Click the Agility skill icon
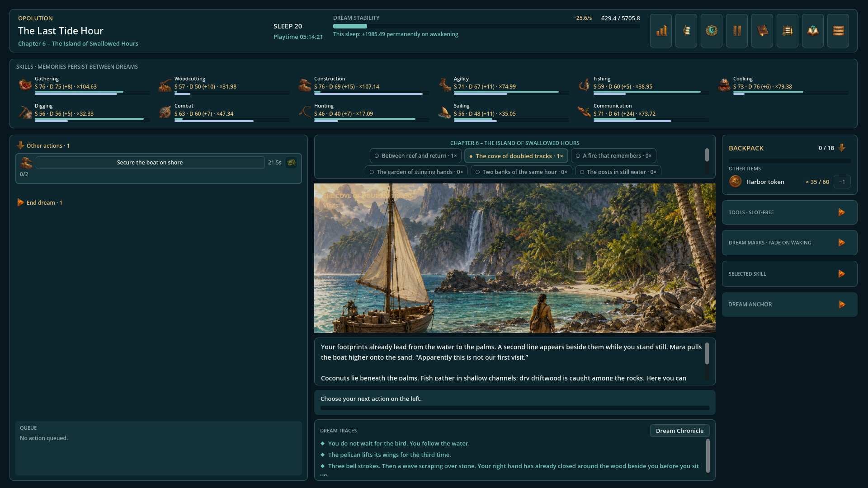This screenshot has width=868, height=488. tap(444, 84)
